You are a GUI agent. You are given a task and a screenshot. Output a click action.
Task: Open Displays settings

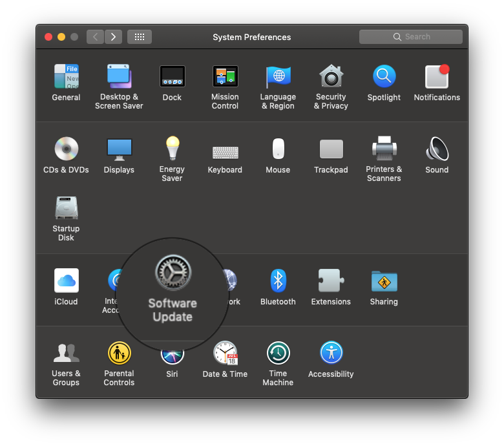[x=119, y=149]
